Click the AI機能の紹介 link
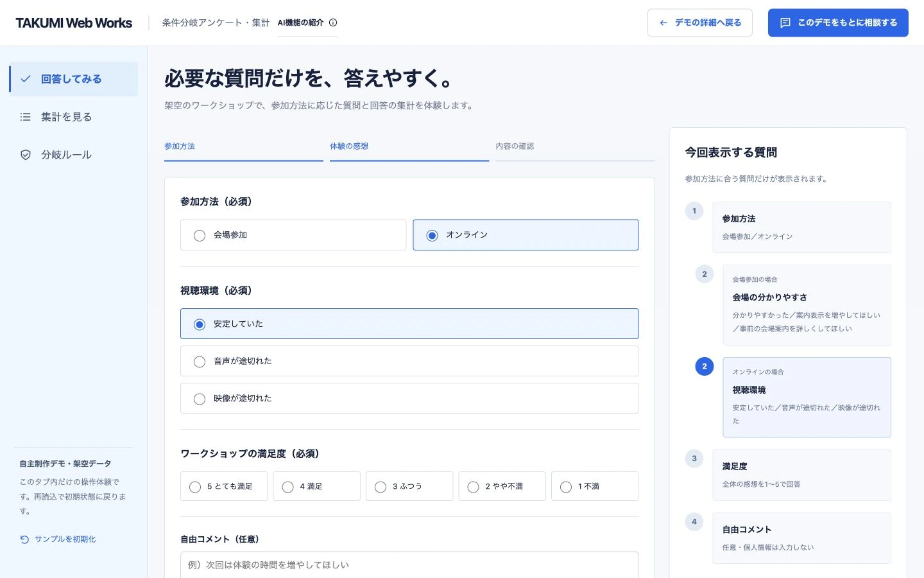The image size is (924, 578). click(307, 22)
